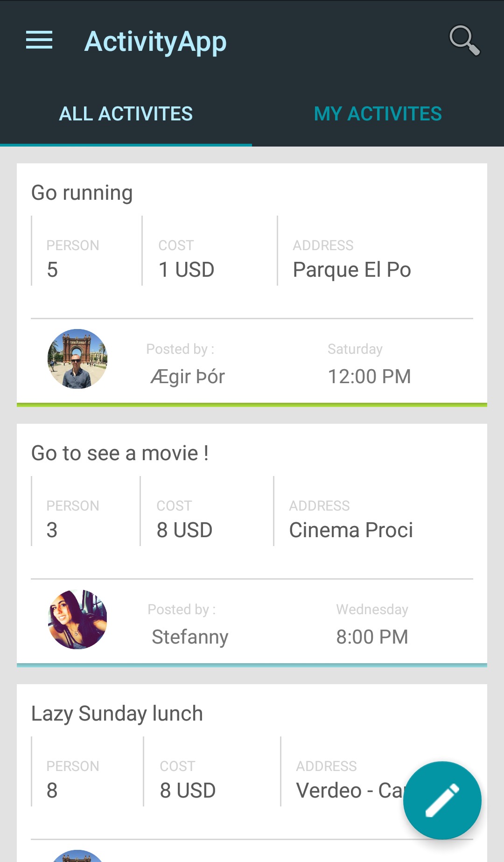Open the hamburger navigation menu

[39, 40]
